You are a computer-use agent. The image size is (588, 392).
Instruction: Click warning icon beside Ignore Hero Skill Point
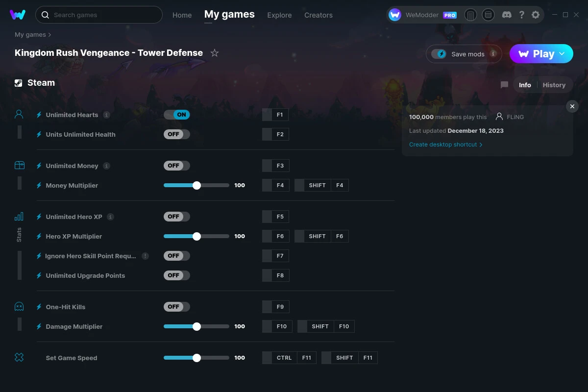145,256
